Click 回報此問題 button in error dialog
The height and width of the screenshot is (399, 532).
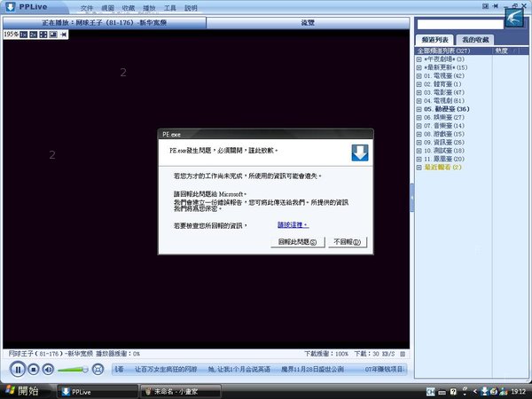[x=297, y=242]
